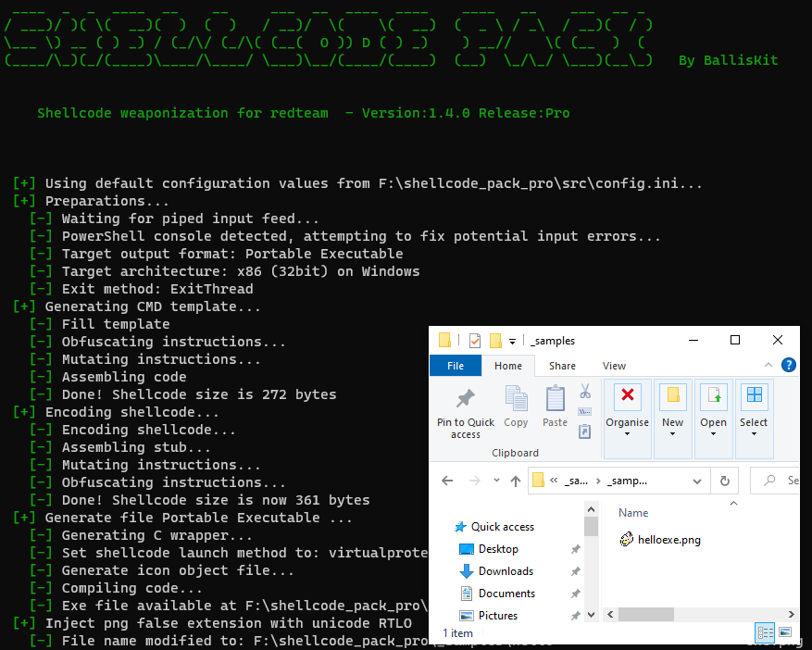
Task: Select helloexe.png file name
Action: click(669, 540)
